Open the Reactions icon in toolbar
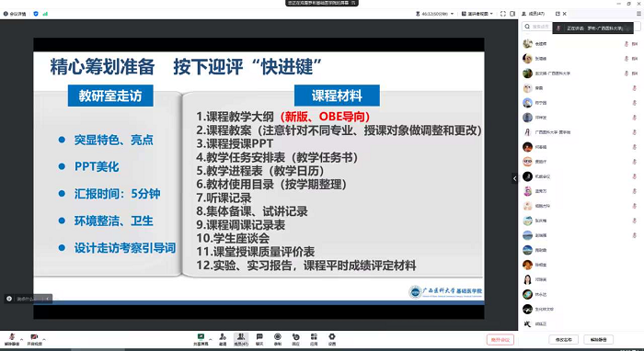 point(295,339)
